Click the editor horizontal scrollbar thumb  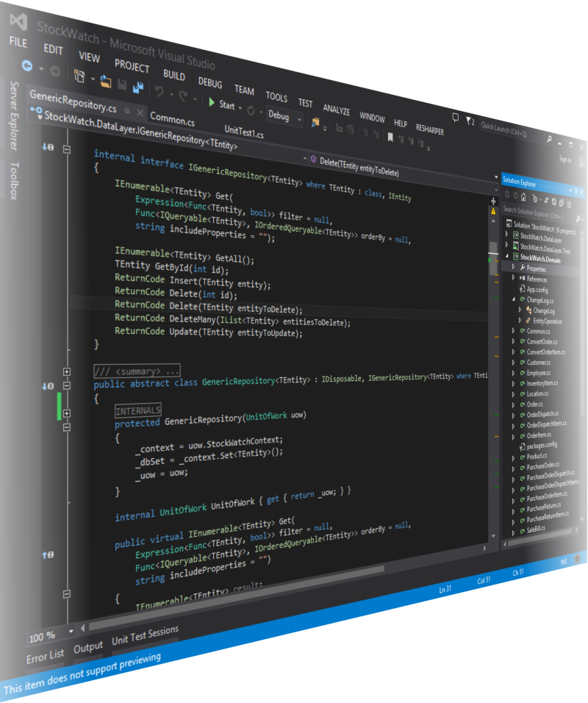236,597
